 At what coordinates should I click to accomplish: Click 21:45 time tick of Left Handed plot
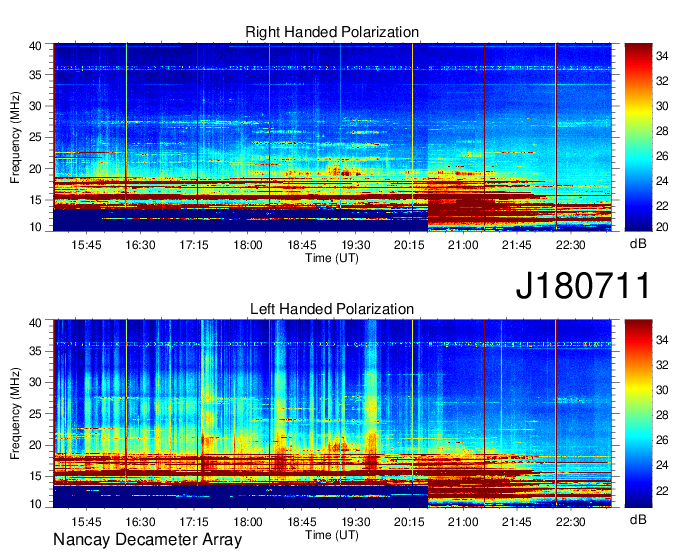[x=517, y=521]
